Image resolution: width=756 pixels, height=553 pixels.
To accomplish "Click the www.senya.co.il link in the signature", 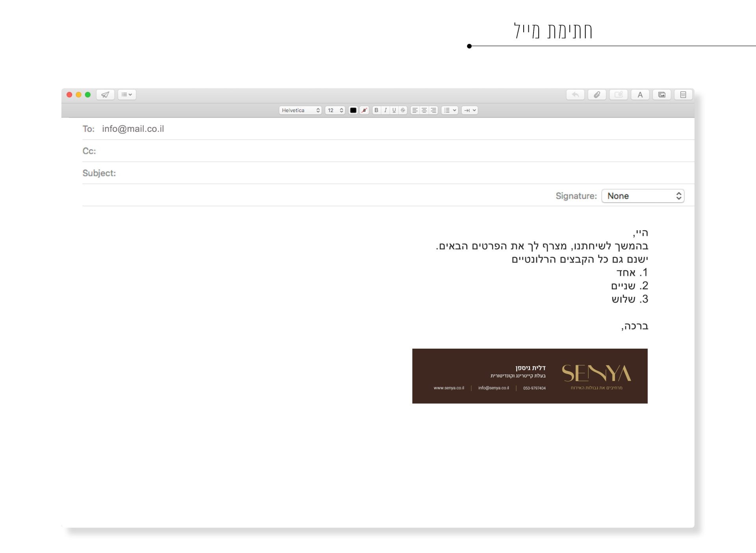I will tap(449, 388).
